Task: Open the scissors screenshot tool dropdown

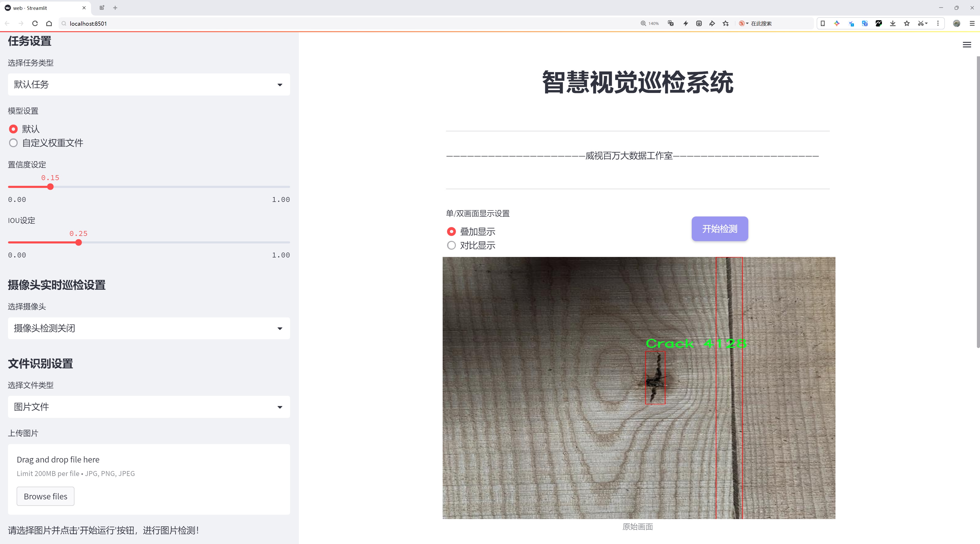Action: [x=923, y=24]
